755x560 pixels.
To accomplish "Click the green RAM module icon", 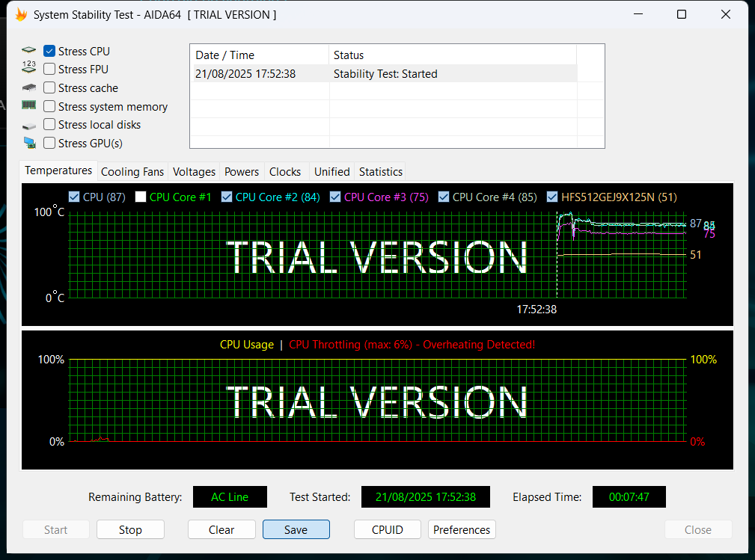I will click(x=29, y=105).
